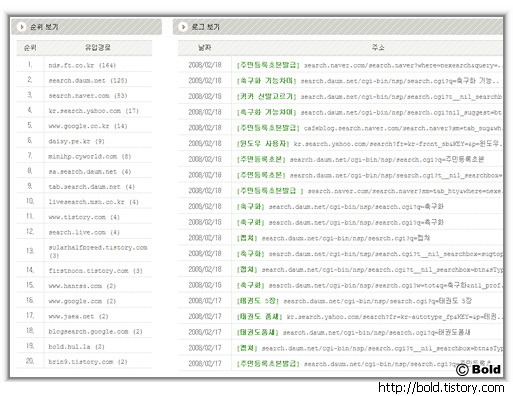Click bein9.tistory.com (2) entry

tap(88, 362)
